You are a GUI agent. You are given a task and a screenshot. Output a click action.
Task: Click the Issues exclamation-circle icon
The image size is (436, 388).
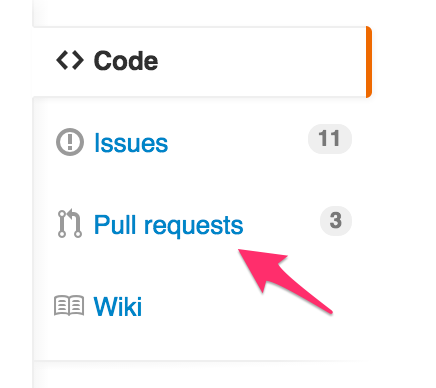click(70, 142)
